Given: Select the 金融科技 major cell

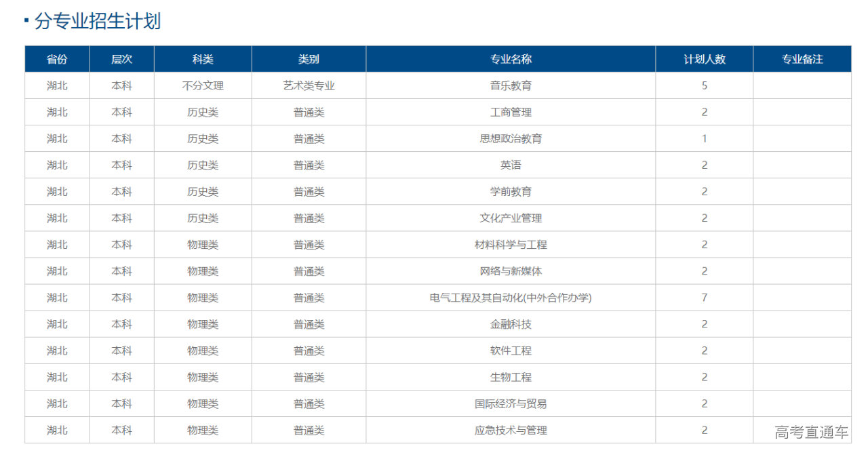Looking at the screenshot, I should point(511,324).
